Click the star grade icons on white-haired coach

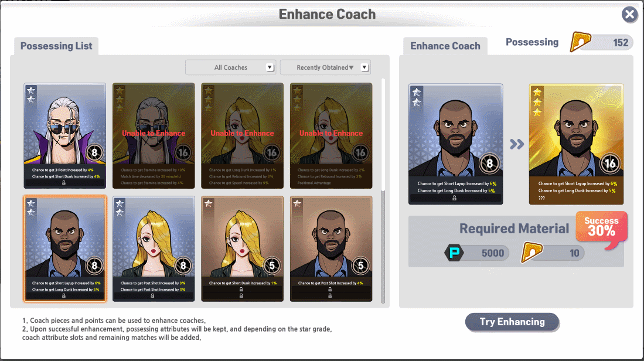[x=31, y=94]
